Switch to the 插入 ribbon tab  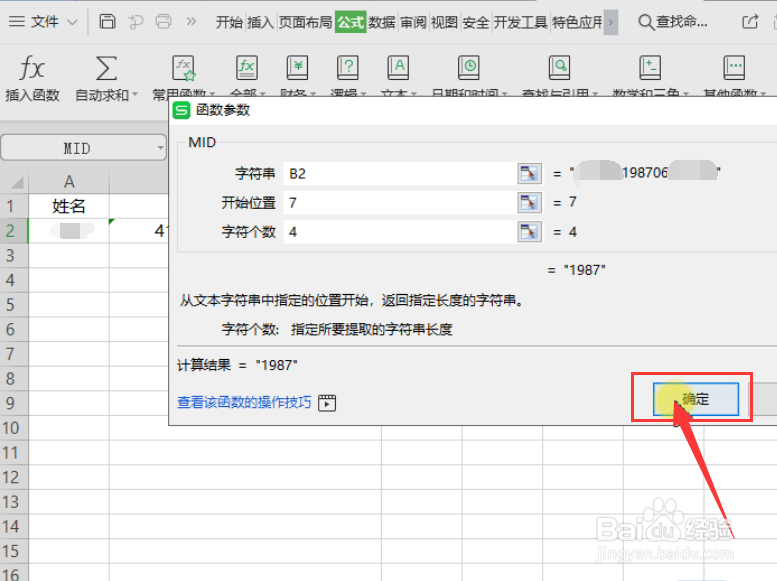pyautogui.click(x=261, y=22)
